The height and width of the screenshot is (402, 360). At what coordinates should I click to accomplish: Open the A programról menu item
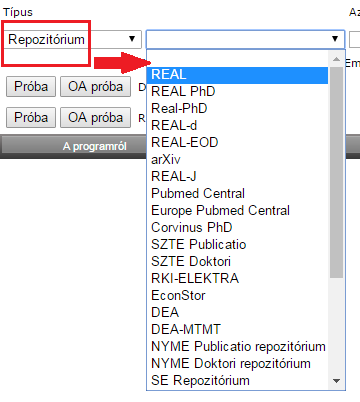[95, 146]
